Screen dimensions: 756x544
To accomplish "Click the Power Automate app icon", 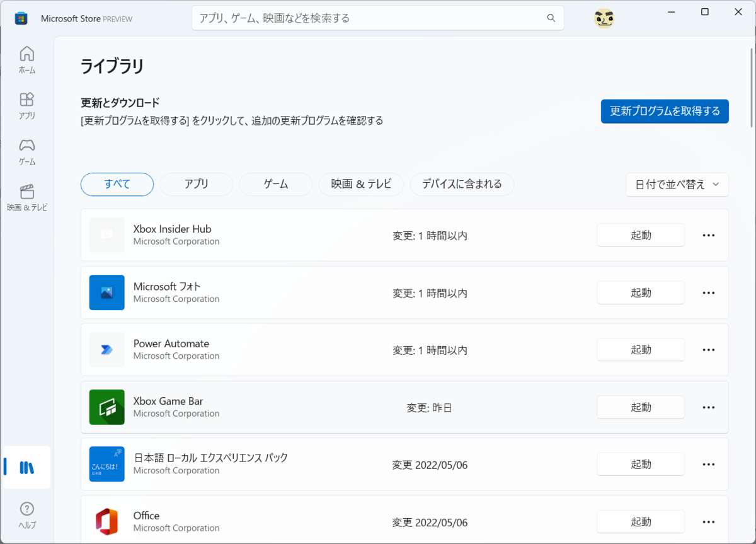I will (x=107, y=350).
